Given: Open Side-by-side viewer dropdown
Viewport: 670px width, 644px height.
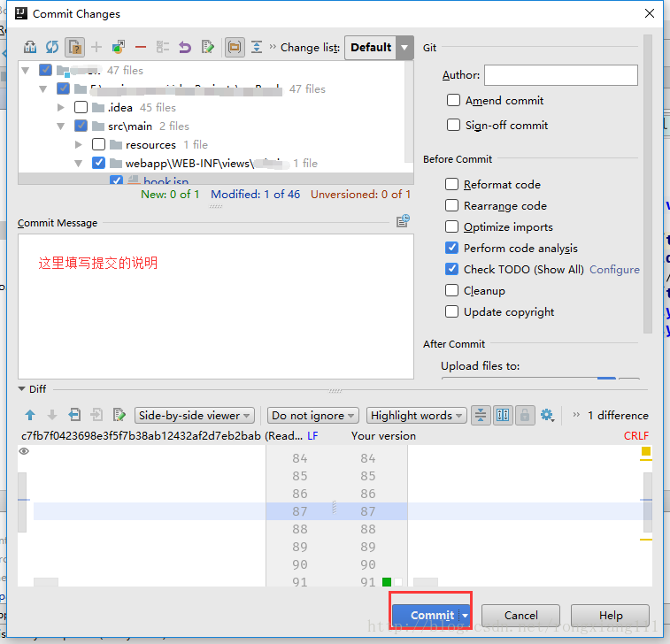Looking at the screenshot, I should click(x=195, y=415).
